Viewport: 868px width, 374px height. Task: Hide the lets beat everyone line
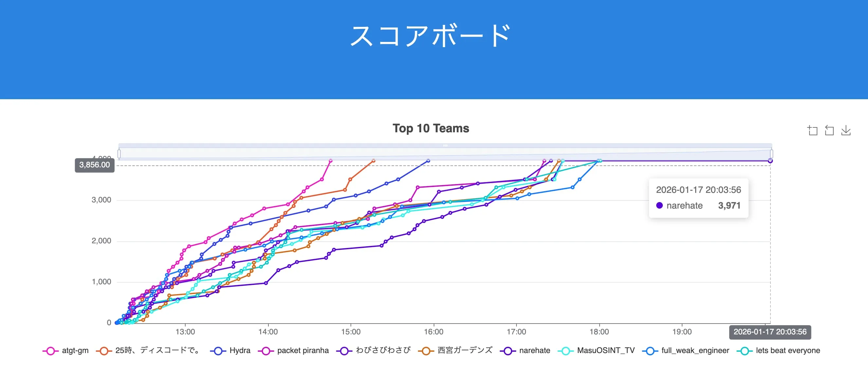point(778,351)
